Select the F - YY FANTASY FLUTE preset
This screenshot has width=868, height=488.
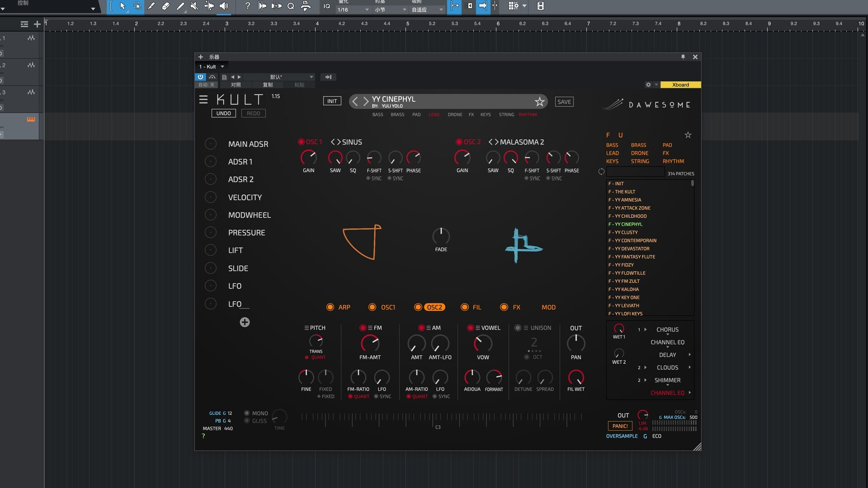coord(632,256)
